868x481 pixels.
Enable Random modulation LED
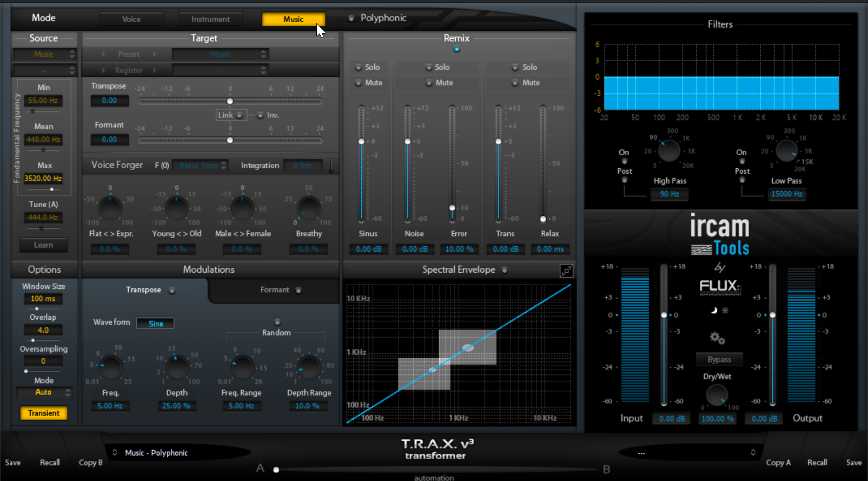[x=277, y=322]
